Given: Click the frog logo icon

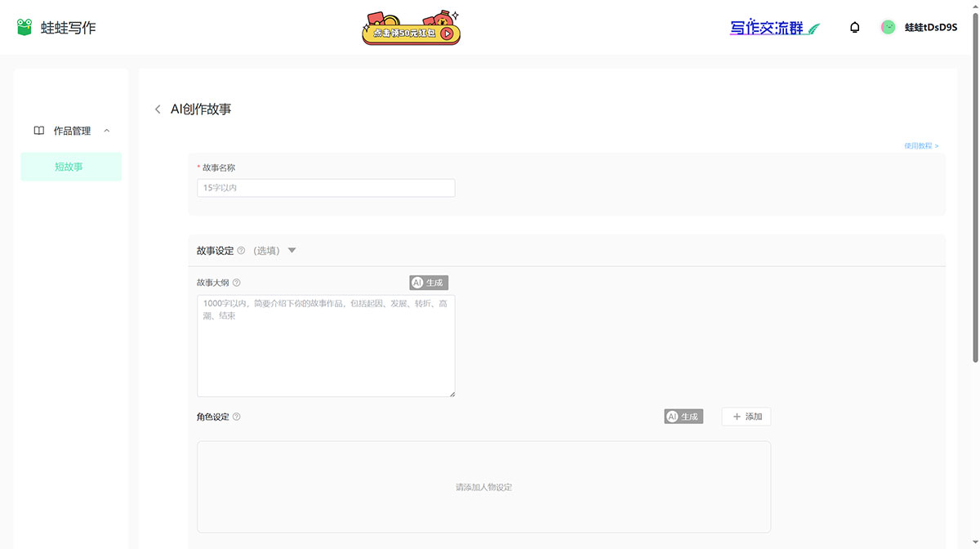Looking at the screenshot, I should pos(24,27).
